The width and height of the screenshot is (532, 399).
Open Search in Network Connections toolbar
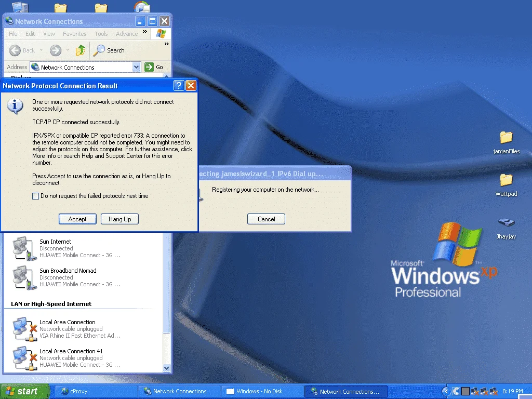(x=109, y=50)
